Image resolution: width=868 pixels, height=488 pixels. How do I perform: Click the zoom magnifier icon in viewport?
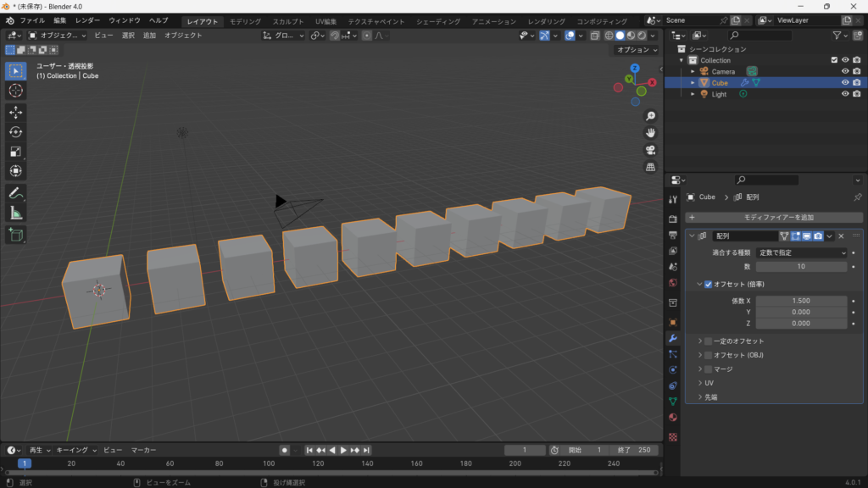pos(650,116)
